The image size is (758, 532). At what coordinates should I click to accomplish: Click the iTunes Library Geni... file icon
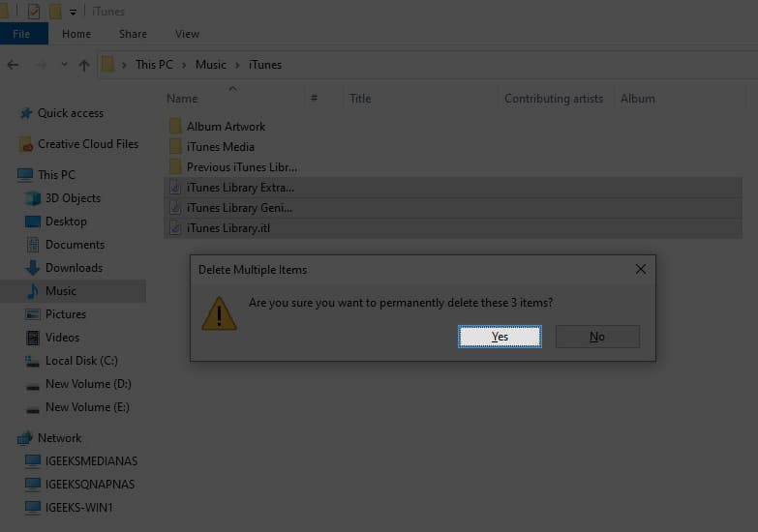175,208
